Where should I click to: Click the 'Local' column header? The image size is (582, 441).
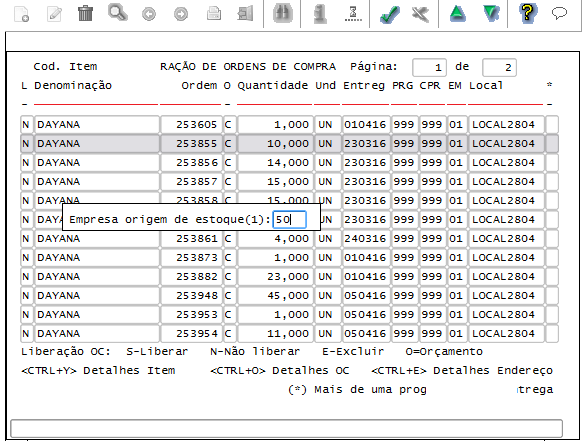(486, 85)
